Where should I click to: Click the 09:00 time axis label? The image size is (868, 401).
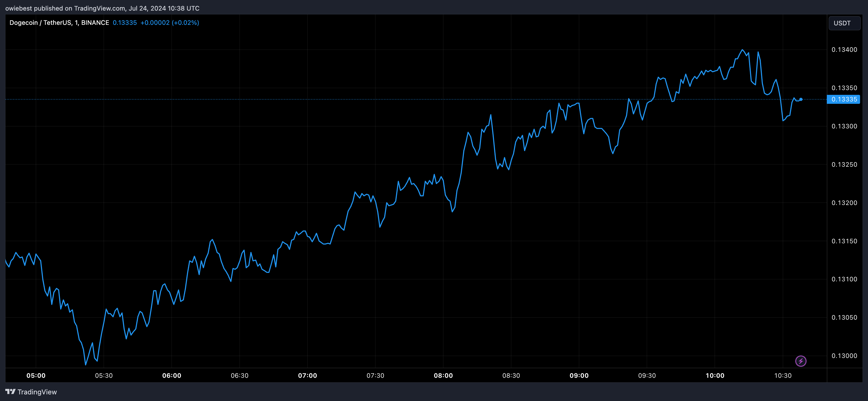(x=579, y=375)
